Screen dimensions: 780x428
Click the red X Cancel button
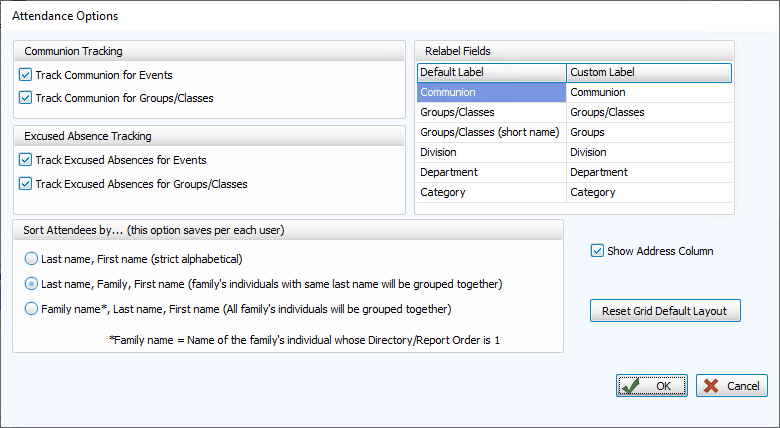tap(731, 386)
